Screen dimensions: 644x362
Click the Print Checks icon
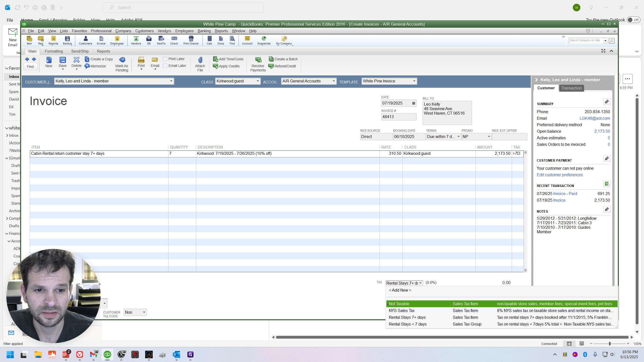pyautogui.click(x=191, y=40)
